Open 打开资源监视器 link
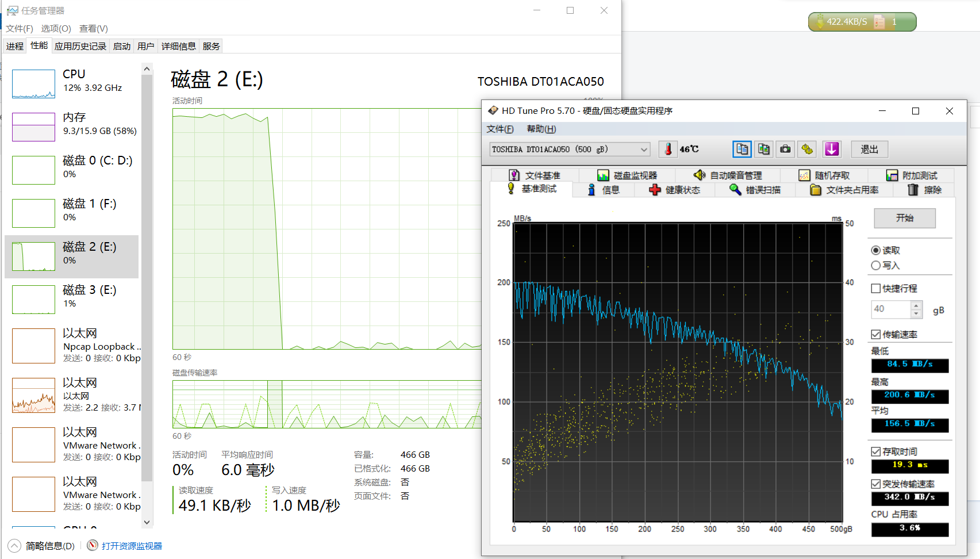Image resolution: width=980 pixels, height=559 pixels. click(132, 546)
